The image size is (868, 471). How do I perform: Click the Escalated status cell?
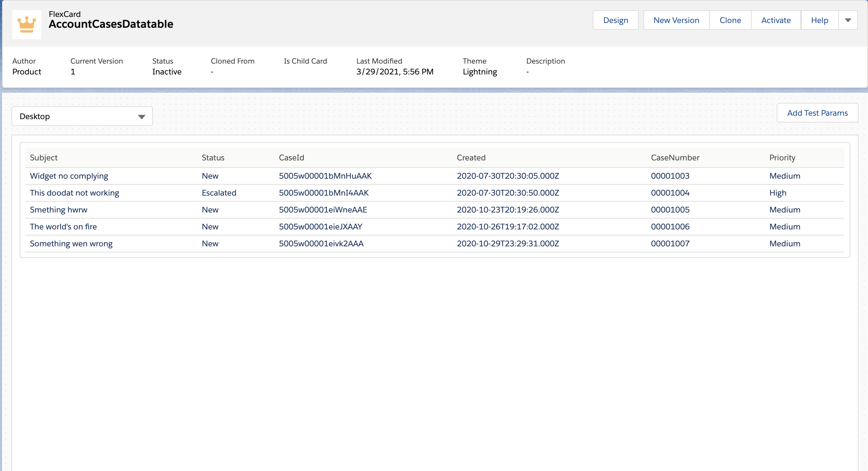click(x=219, y=193)
